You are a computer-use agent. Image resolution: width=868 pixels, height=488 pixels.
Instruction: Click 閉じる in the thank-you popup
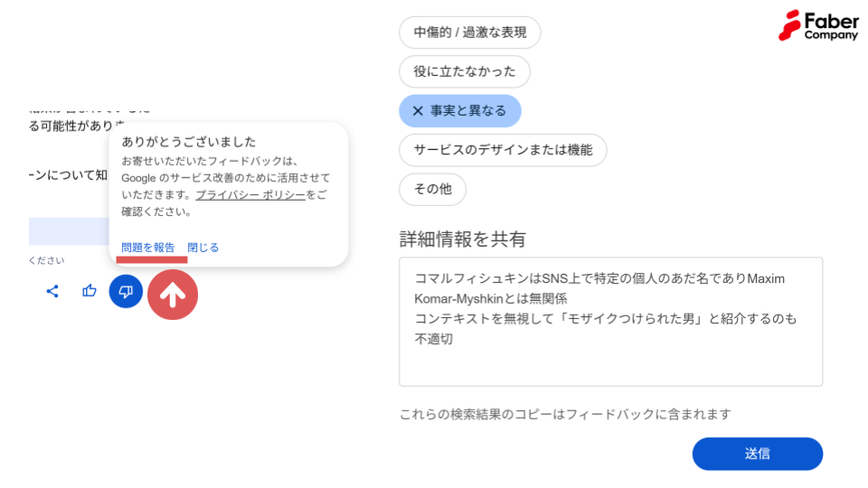click(203, 248)
